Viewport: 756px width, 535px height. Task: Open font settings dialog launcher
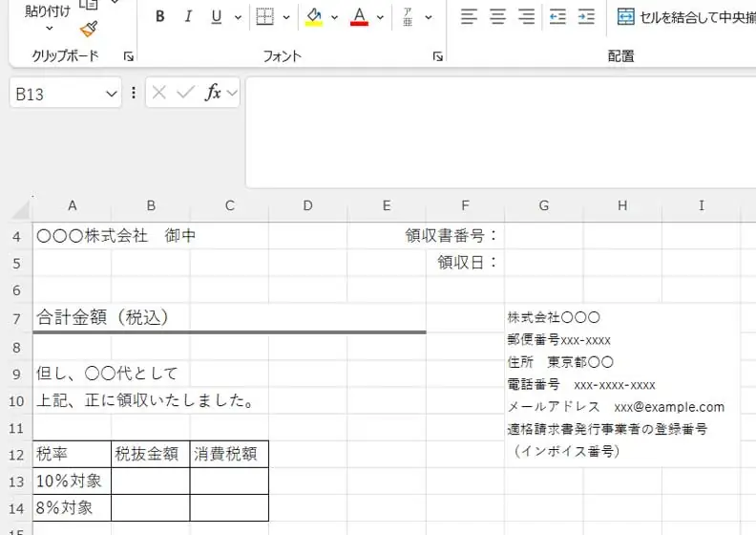click(x=437, y=57)
